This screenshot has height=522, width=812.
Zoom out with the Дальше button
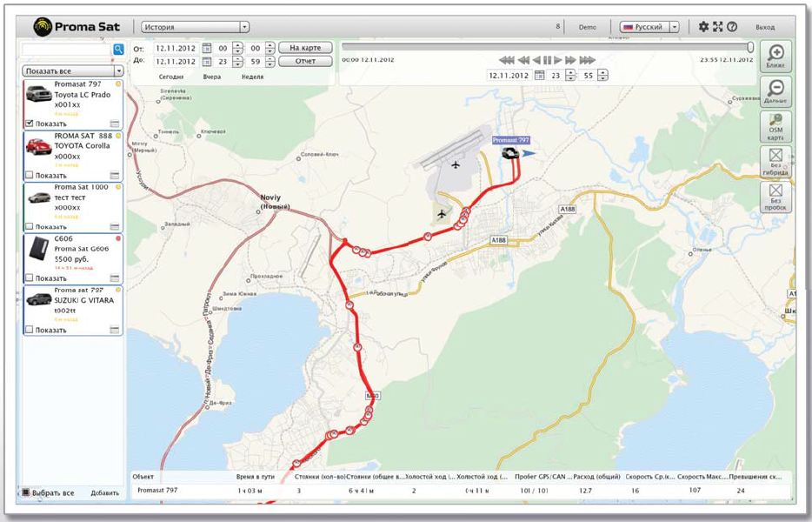pyautogui.click(x=775, y=91)
